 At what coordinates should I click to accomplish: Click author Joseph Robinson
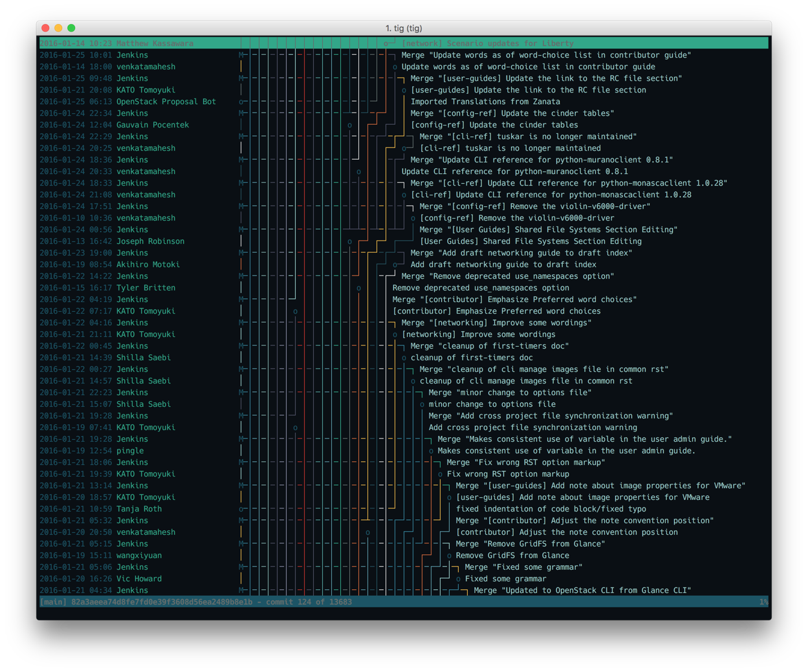tap(150, 241)
